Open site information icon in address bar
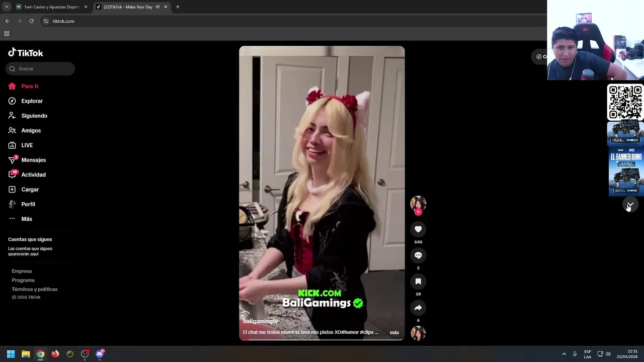The height and width of the screenshot is (362, 644). (x=46, y=21)
